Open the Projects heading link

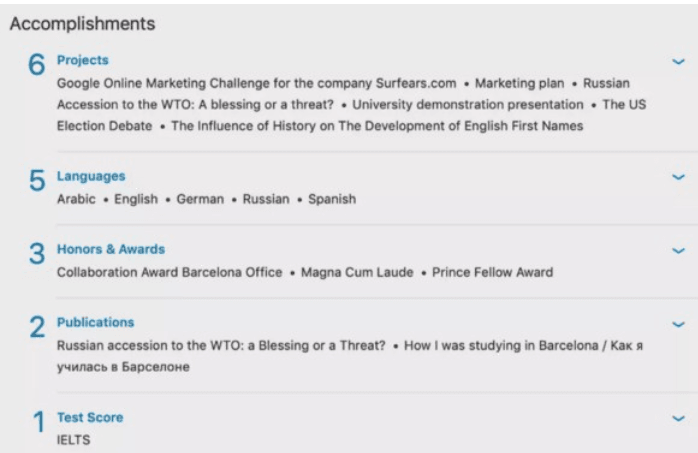pos(82,60)
